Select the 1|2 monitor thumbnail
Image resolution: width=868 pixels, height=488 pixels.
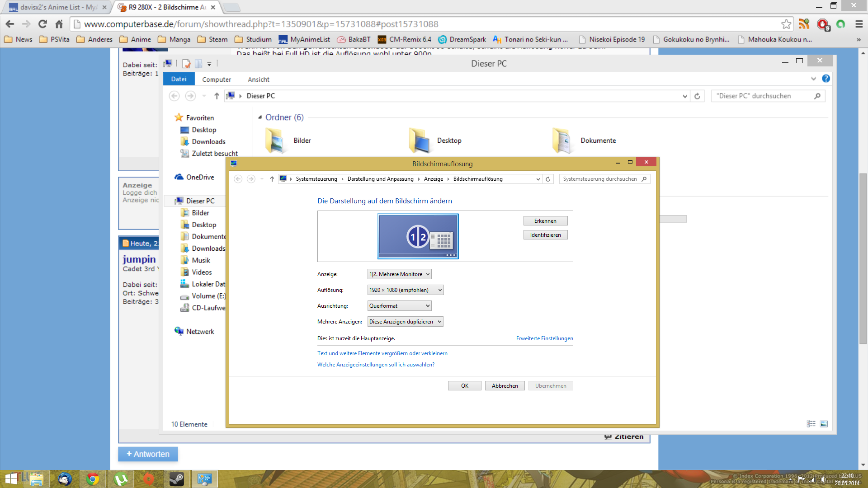[418, 236]
